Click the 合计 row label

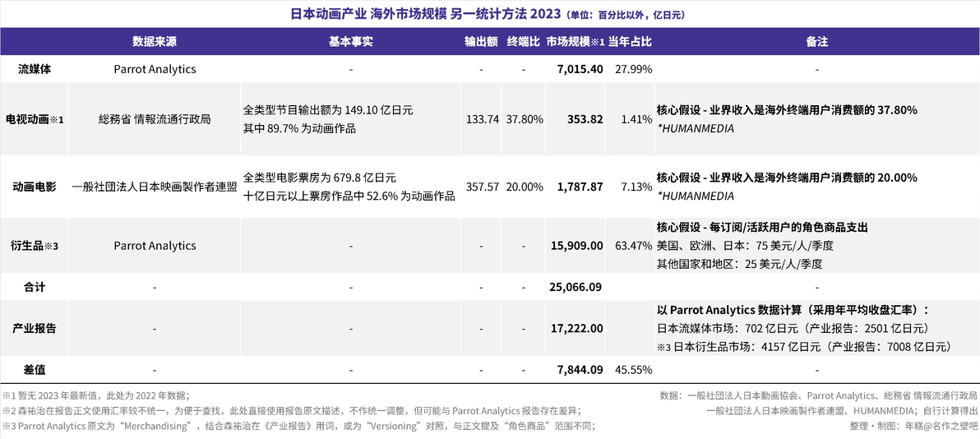point(35,288)
